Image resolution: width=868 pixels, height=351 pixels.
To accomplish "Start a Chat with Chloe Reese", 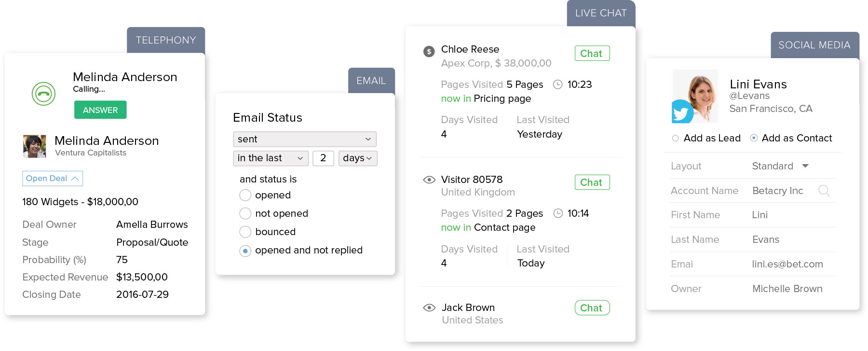I will (x=592, y=54).
